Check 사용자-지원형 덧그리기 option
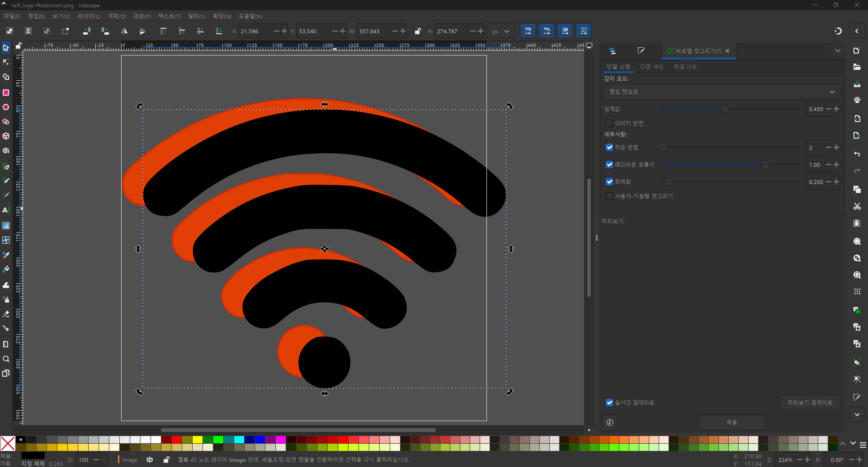Image resolution: width=868 pixels, height=467 pixels. coord(609,196)
